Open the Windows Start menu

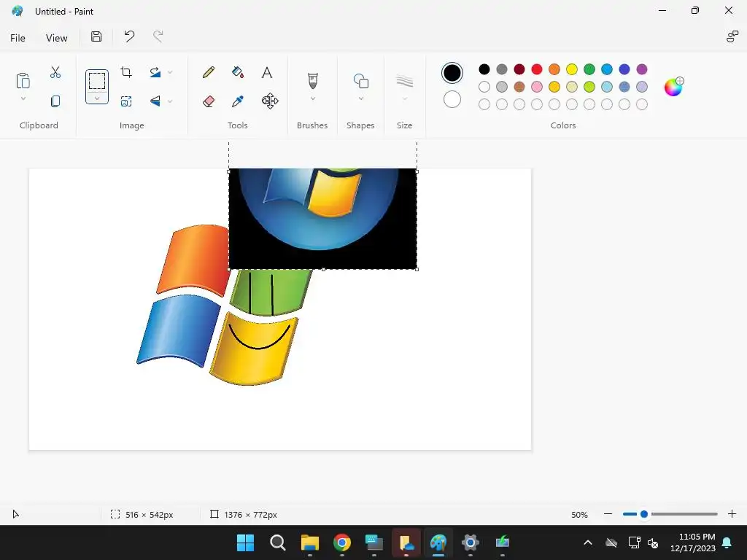(x=245, y=542)
